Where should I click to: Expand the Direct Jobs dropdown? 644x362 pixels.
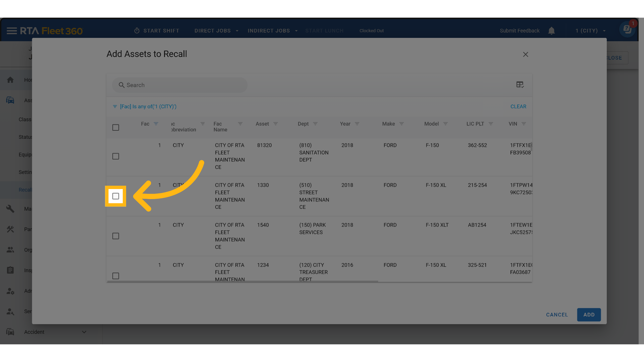(216, 31)
